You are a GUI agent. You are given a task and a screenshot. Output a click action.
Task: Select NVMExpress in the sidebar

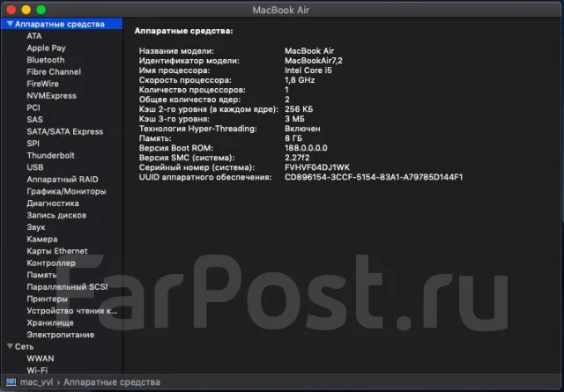coord(51,96)
